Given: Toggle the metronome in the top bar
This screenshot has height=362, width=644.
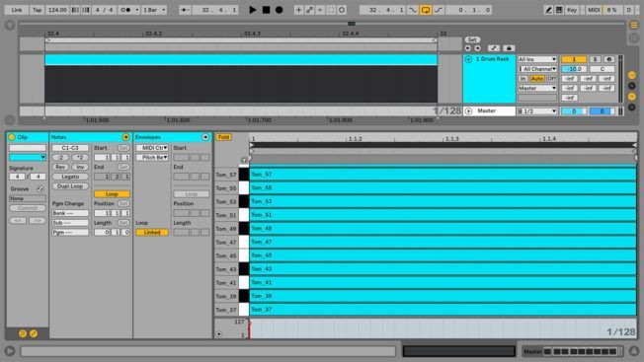Looking at the screenshot, I should pos(126,10).
